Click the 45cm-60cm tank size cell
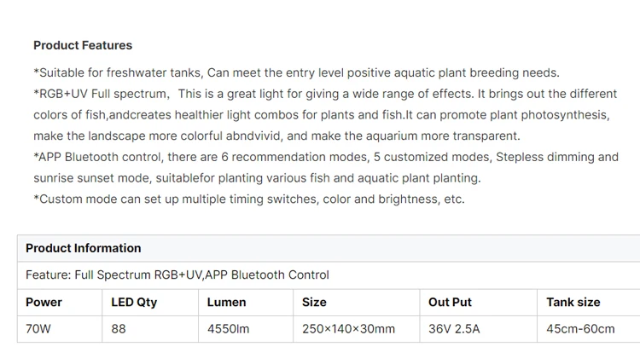The height and width of the screenshot is (364, 640). tap(589, 329)
